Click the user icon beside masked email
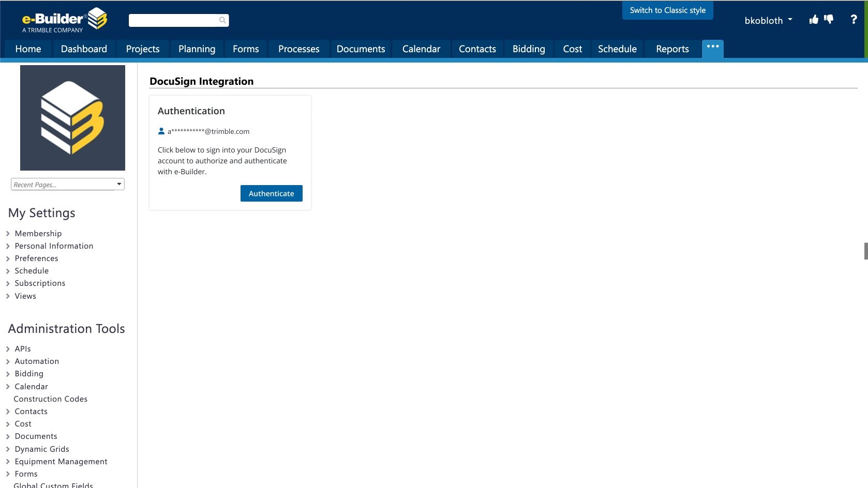The width and height of the screenshot is (868, 488). [x=161, y=131]
